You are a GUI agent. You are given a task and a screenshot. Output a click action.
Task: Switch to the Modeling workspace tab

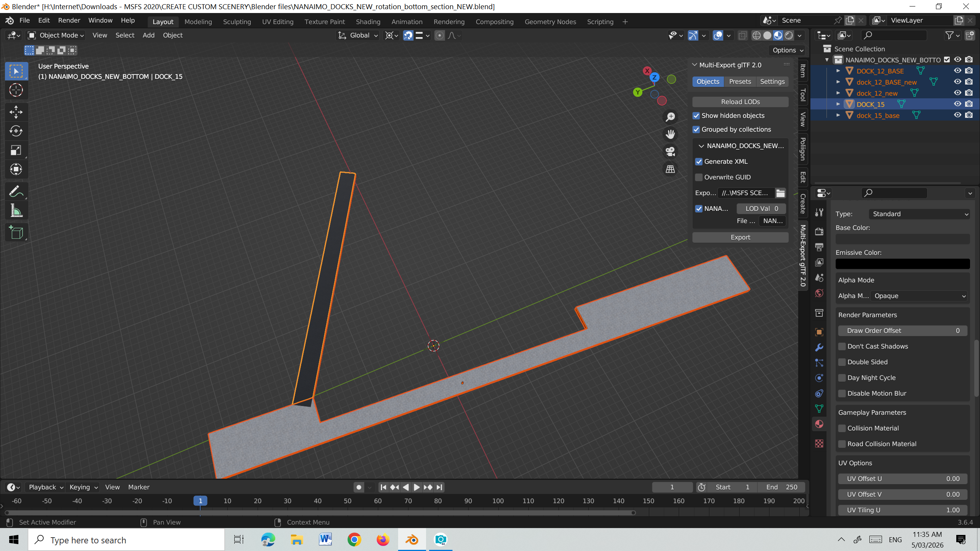pyautogui.click(x=198, y=22)
